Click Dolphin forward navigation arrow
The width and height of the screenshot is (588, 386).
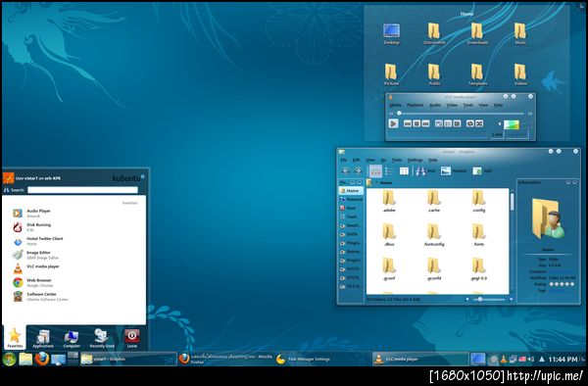click(358, 170)
